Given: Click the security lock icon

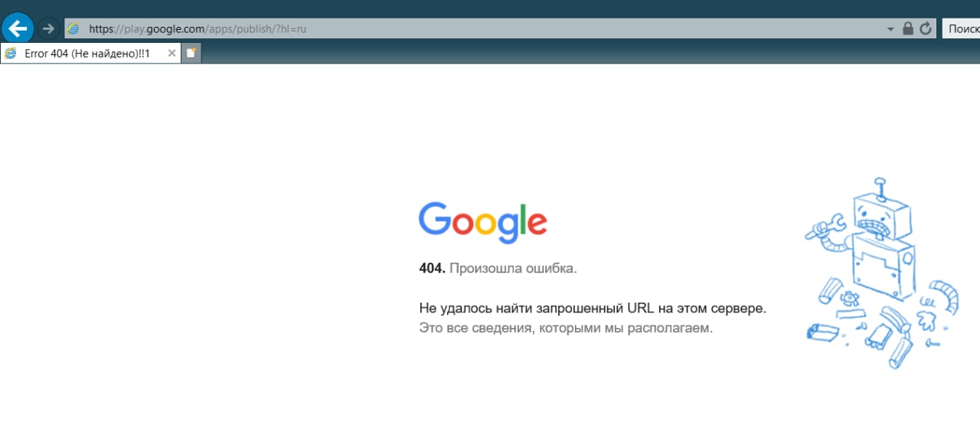Looking at the screenshot, I should point(908,28).
